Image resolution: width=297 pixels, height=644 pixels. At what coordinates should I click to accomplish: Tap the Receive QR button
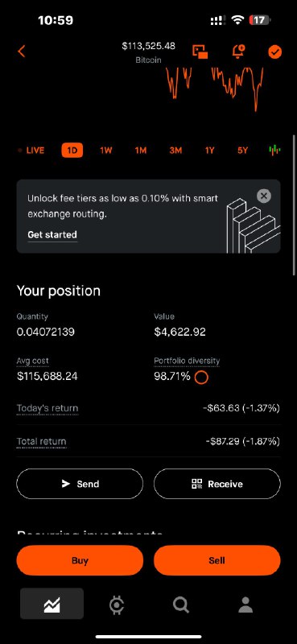217,484
